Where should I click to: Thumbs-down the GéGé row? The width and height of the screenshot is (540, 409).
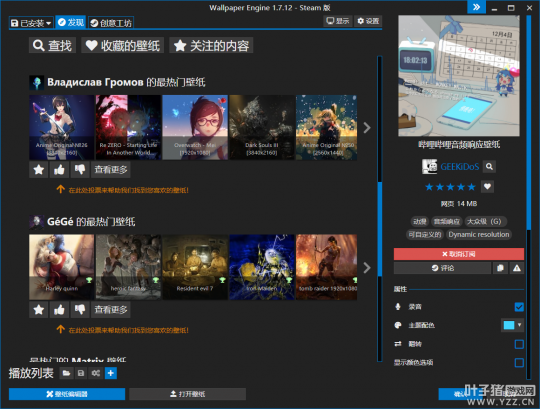[80, 310]
